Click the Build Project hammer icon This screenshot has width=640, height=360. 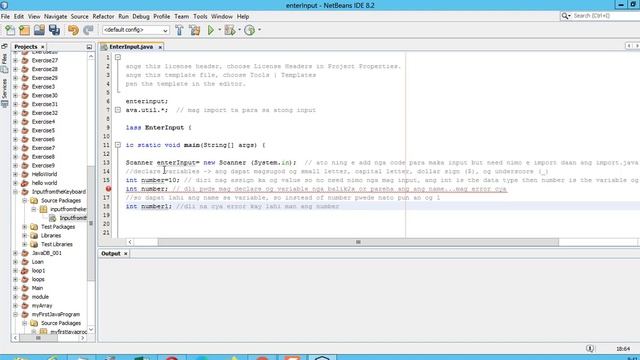coord(179,30)
